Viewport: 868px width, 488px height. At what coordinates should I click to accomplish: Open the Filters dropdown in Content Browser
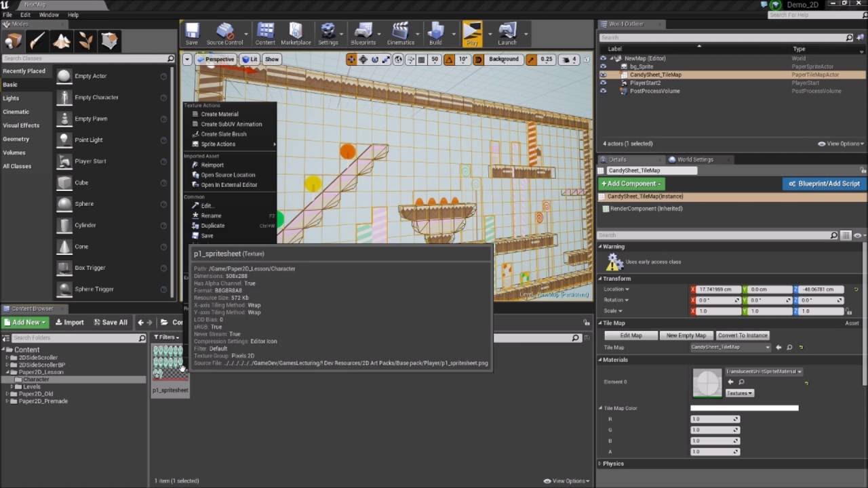coord(167,337)
